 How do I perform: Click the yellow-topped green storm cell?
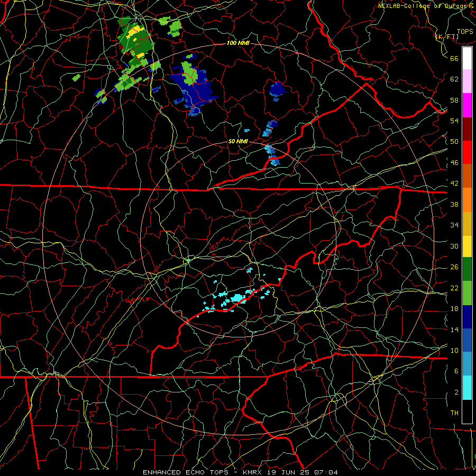point(136,41)
